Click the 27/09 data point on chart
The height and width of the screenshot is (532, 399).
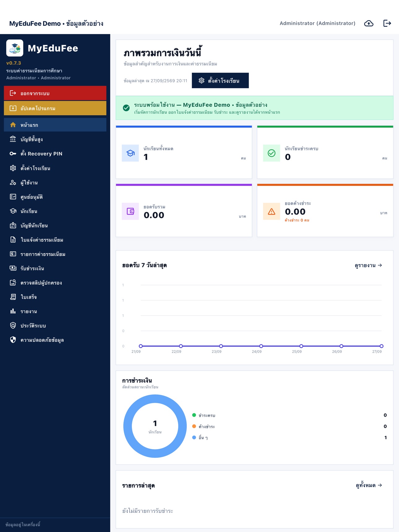(381, 346)
